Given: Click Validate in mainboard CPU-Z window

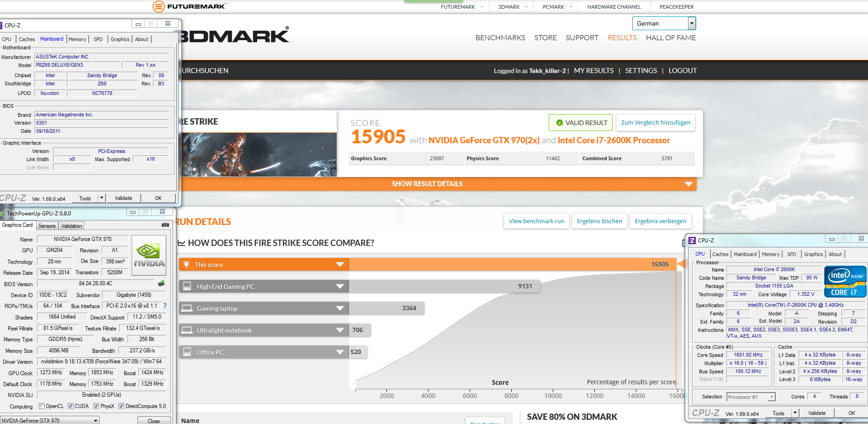Looking at the screenshot, I should coord(123,198).
